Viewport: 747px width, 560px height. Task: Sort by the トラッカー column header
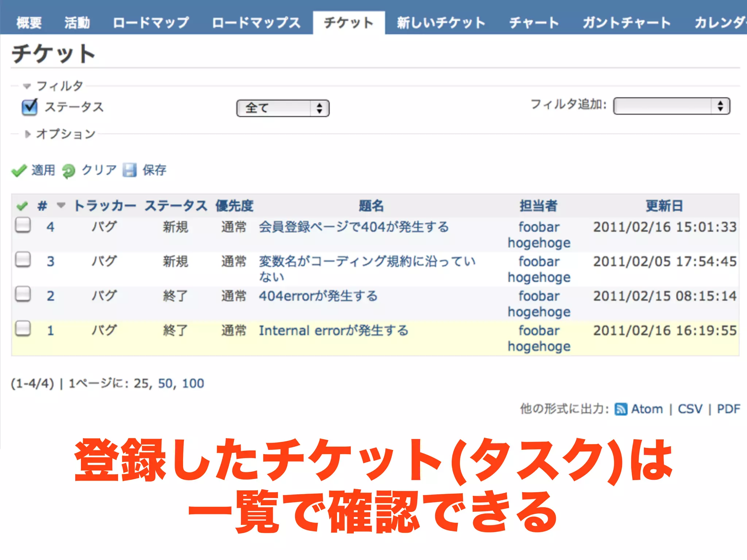tap(104, 206)
